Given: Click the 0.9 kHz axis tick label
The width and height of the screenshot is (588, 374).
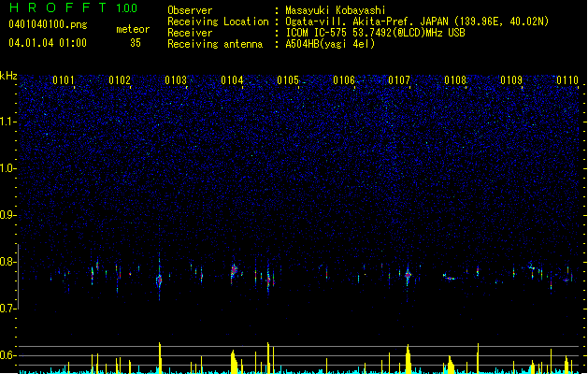Looking at the screenshot, I should click(8, 215).
